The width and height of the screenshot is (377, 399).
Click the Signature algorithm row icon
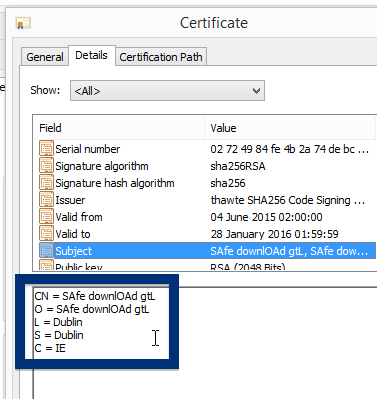[46, 166]
